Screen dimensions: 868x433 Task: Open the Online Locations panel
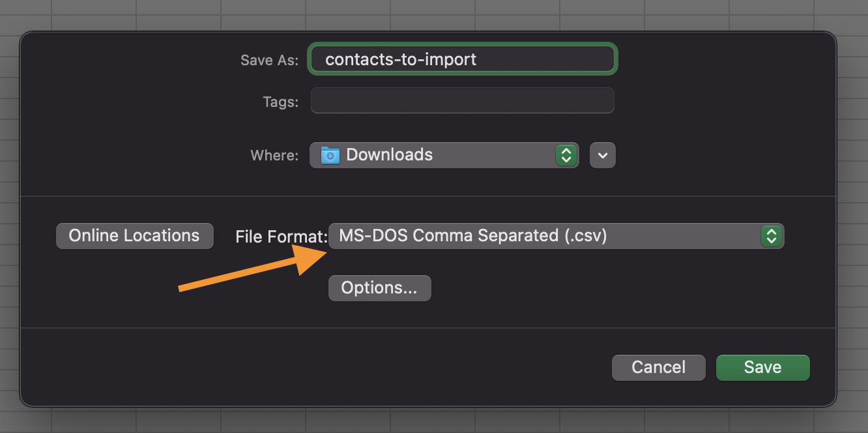(135, 236)
